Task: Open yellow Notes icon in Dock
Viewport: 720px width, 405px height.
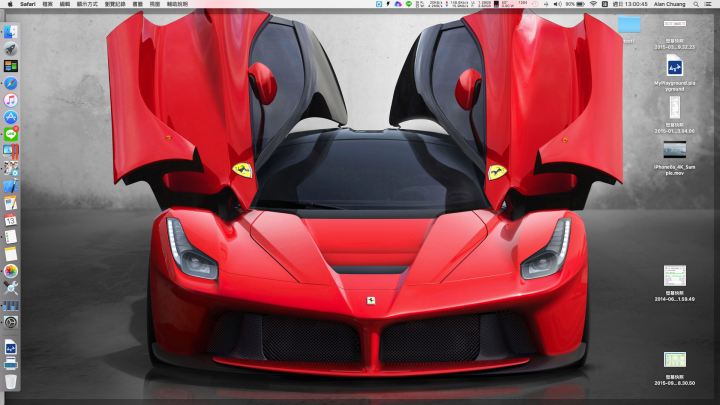Action: click(x=11, y=254)
